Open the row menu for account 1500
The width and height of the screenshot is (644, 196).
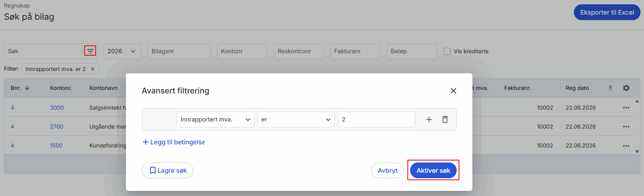626,146
